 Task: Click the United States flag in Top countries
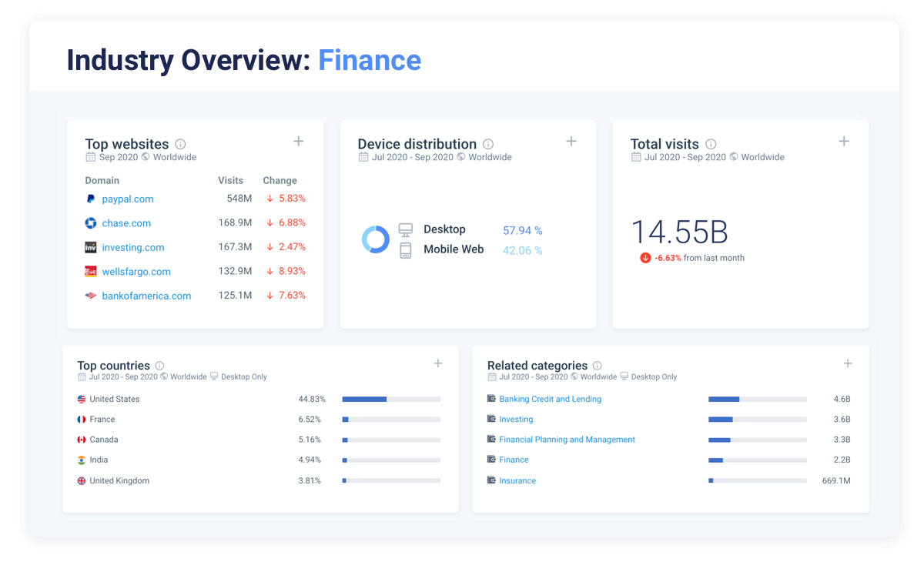pyautogui.click(x=81, y=399)
